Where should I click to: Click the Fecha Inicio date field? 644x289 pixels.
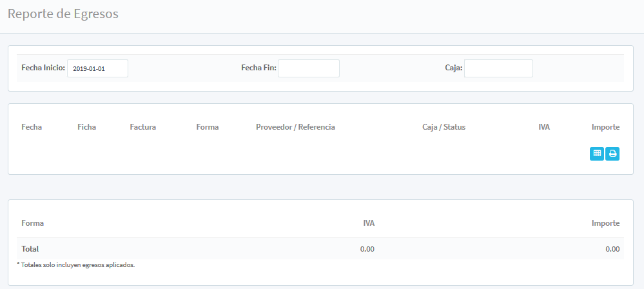click(97, 68)
